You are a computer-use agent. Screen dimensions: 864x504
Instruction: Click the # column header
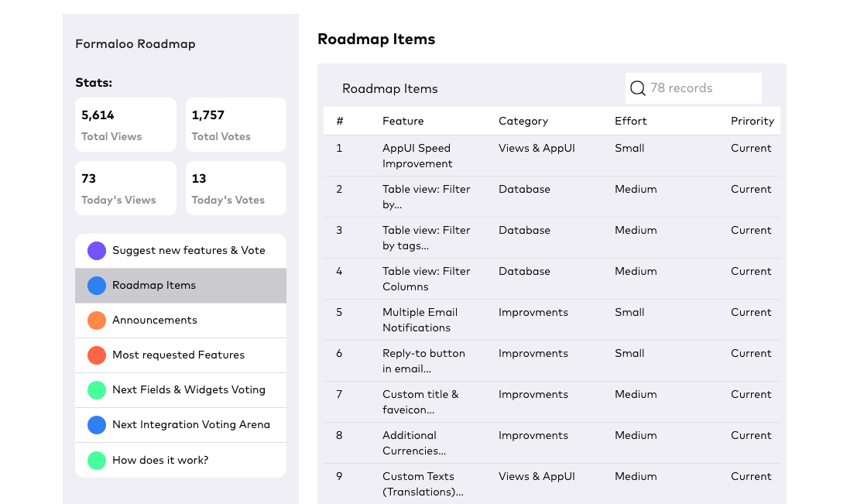coord(339,122)
